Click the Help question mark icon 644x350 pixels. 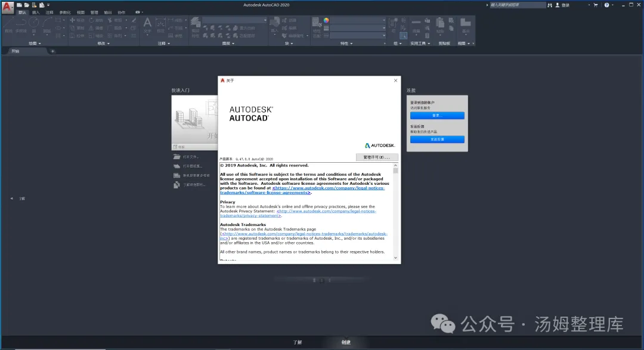click(x=606, y=5)
